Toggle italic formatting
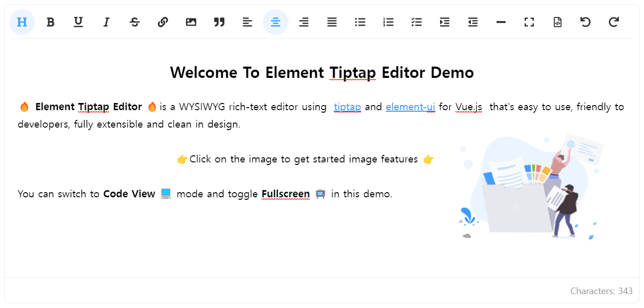This screenshot has height=308, width=644. coord(107,22)
